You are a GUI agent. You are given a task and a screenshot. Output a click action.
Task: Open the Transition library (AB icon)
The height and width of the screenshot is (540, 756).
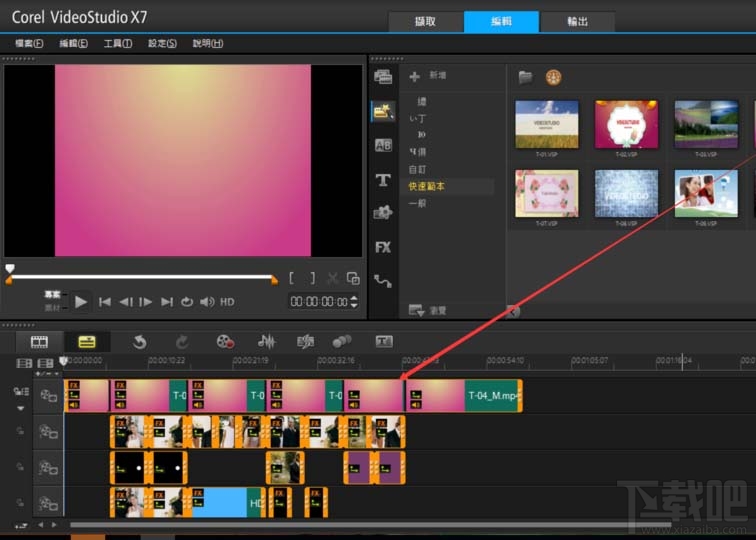click(x=382, y=145)
